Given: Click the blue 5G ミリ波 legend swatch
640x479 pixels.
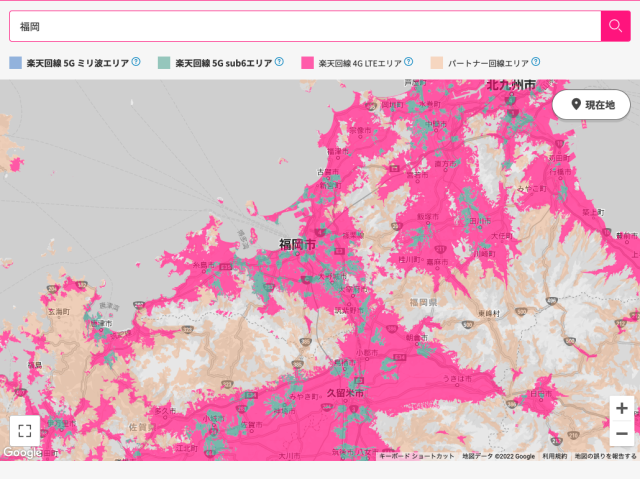Looking at the screenshot, I should 16,63.
